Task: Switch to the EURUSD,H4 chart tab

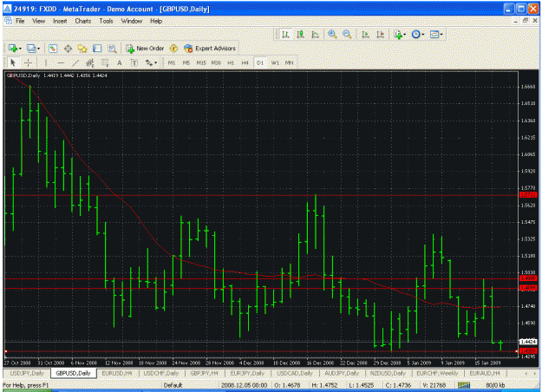Action: [x=117, y=373]
